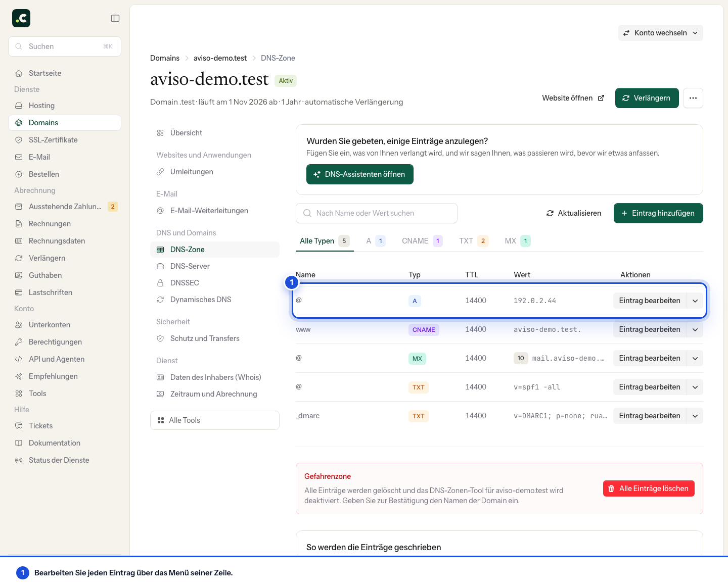Click the green logo icon in sidebar
This screenshot has height=588, width=728.
pyautogui.click(x=21, y=18)
